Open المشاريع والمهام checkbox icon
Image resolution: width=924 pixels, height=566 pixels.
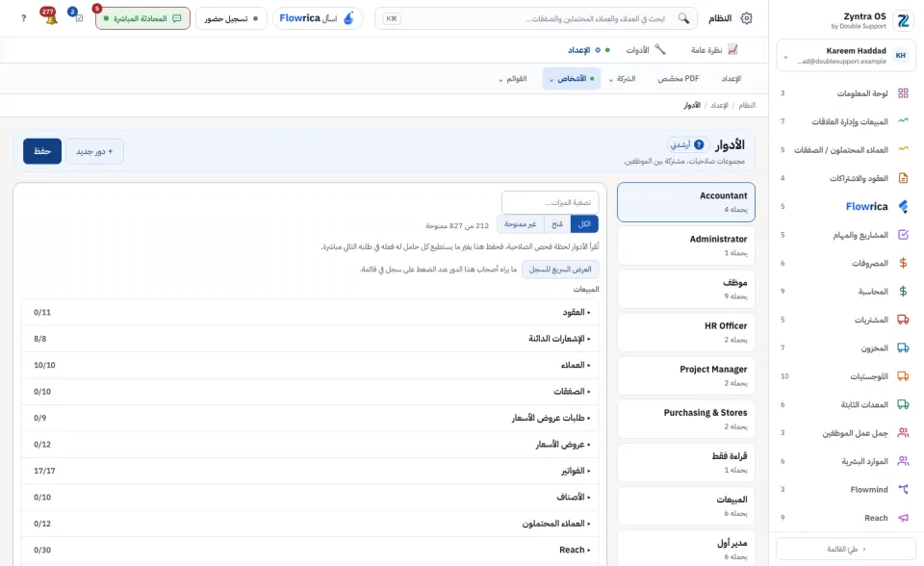(x=903, y=235)
